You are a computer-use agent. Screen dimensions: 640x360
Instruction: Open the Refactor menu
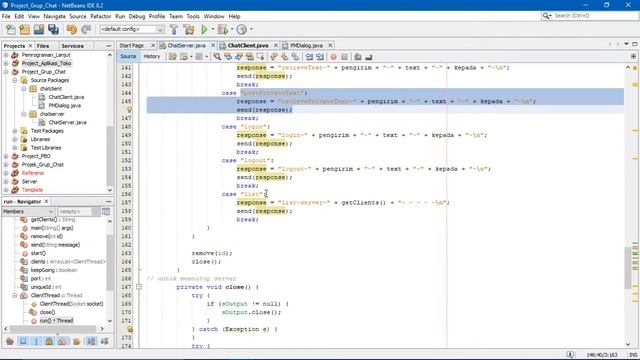coord(100,16)
